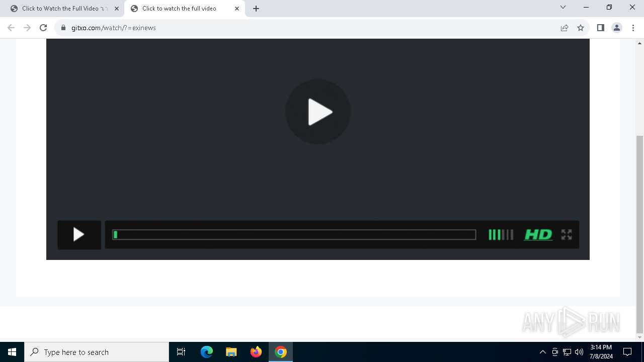Viewport: 644px width, 362px height.
Task: Share this page icon
Action: 565,28
